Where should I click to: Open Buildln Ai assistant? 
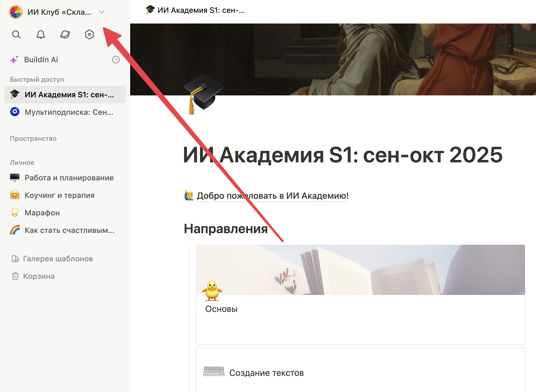(x=41, y=60)
